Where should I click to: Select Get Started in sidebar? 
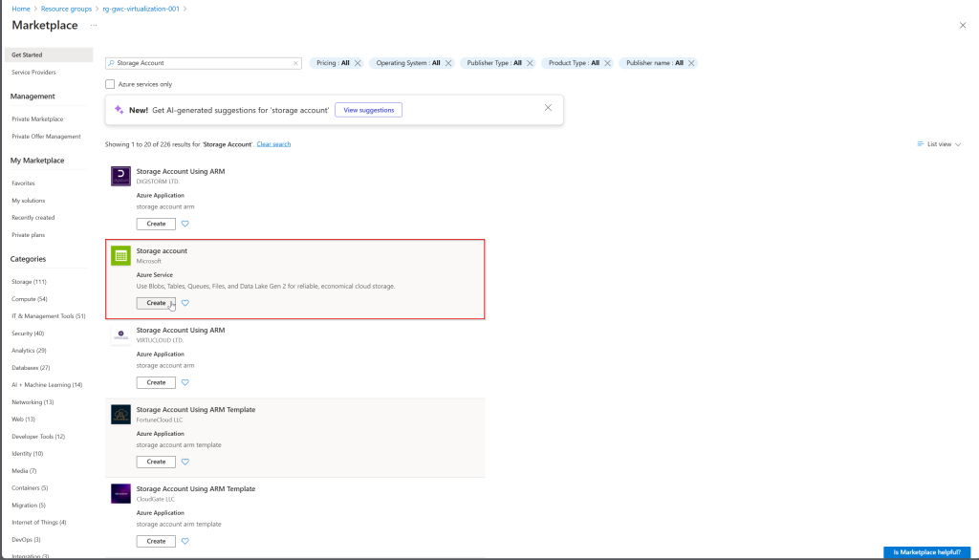coord(49,54)
